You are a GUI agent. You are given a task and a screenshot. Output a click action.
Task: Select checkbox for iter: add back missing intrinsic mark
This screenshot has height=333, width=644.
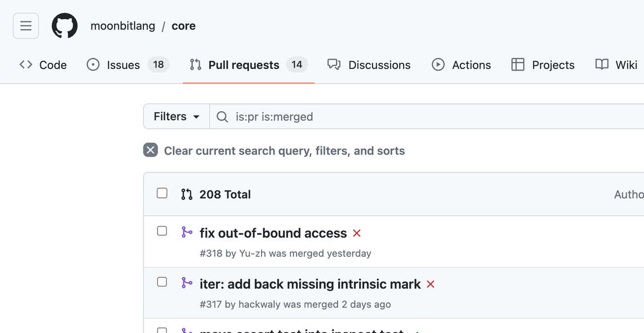[x=162, y=282]
